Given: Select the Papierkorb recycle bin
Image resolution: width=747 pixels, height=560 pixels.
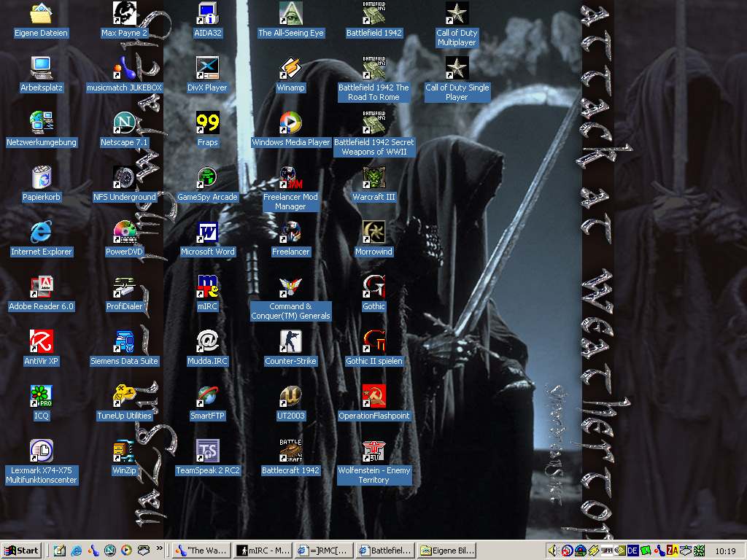Looking at the screenshot, I should coord(41,178).
